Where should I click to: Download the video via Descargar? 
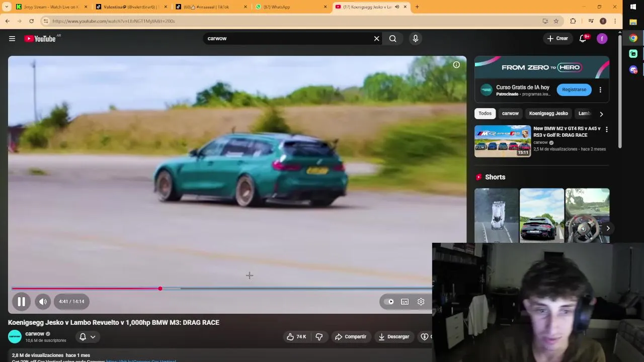point(394,337)
